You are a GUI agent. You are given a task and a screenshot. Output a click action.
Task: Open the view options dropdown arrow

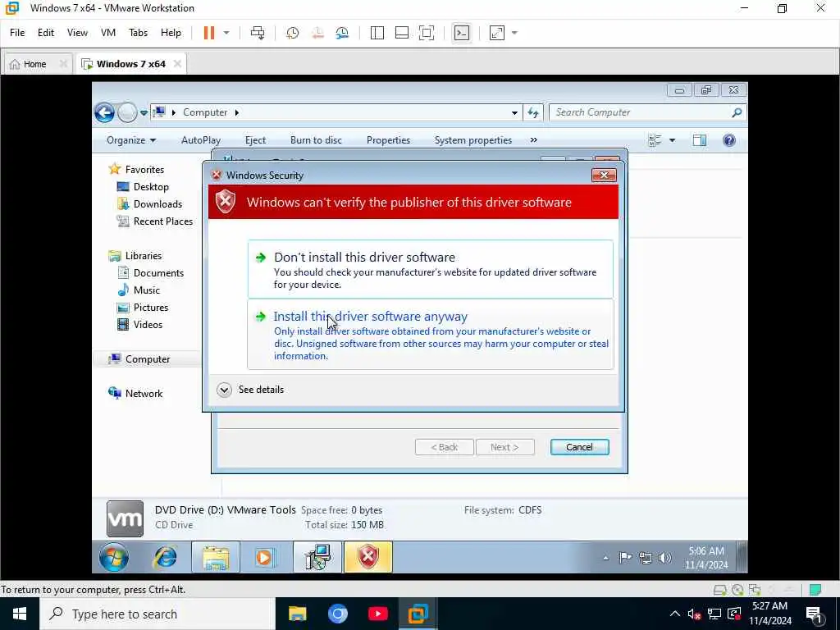[673, 140]
